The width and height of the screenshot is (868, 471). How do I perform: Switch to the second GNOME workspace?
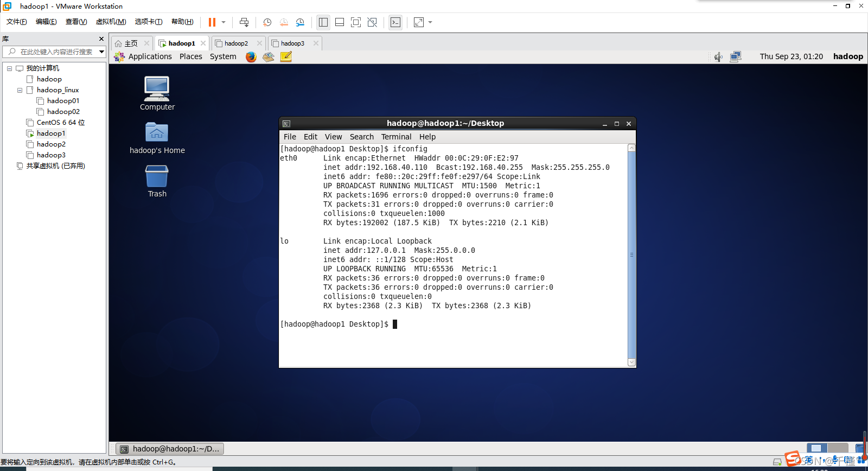tap(838, 448)
